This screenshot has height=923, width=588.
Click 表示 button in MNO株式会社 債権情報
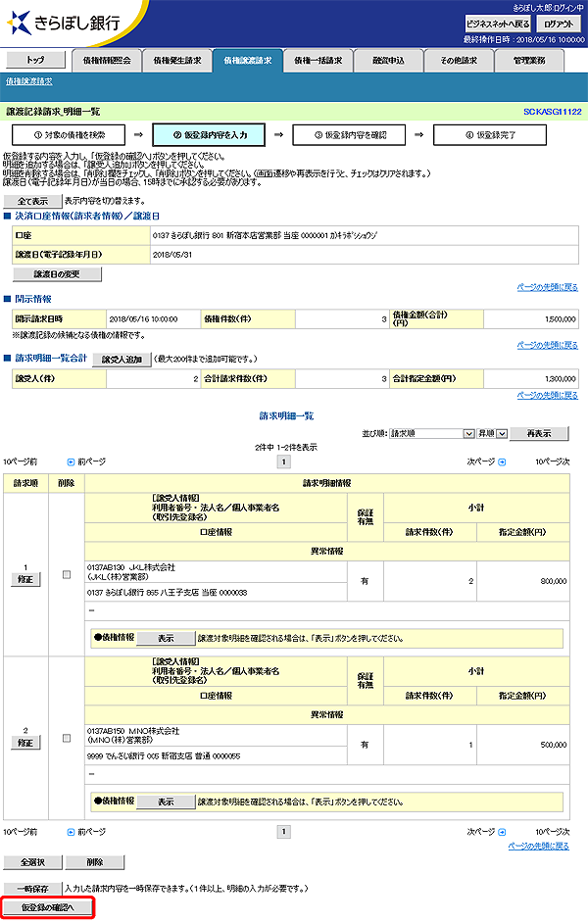click(x=166, y=802)
